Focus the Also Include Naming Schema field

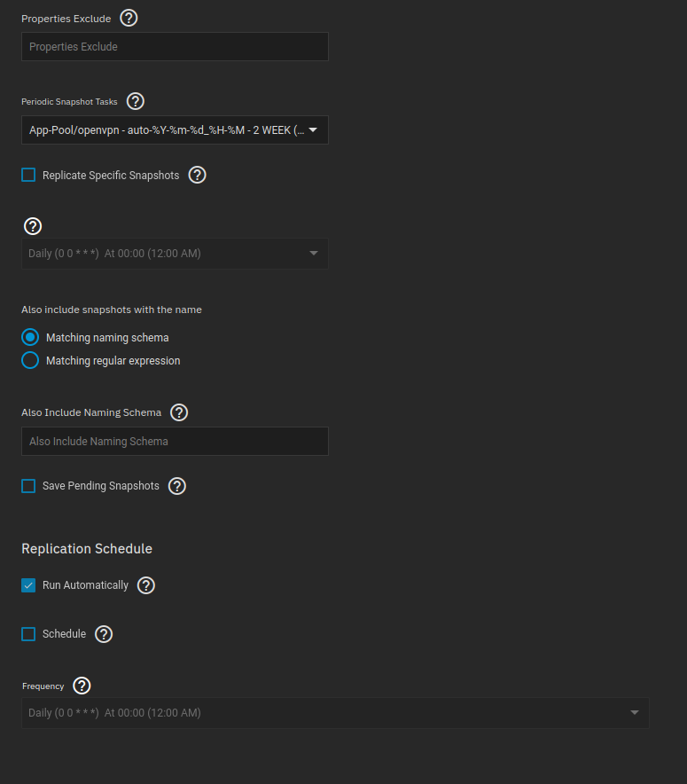175,442
